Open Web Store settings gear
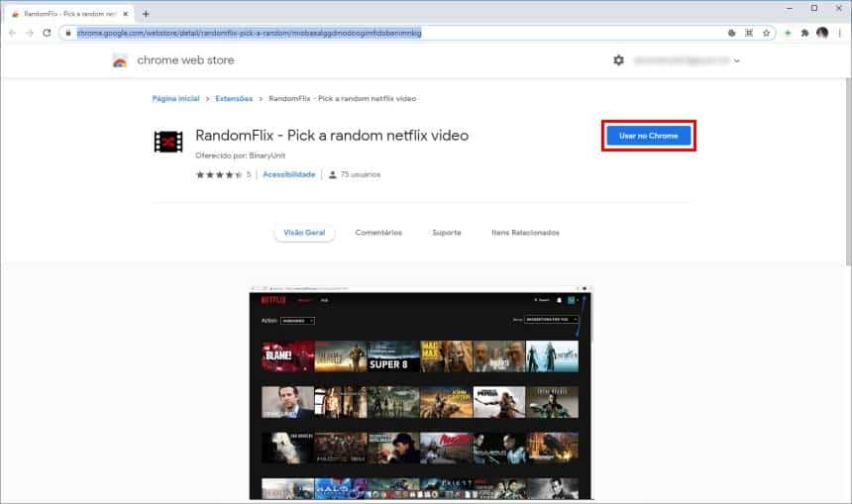This screenshot has height=504, width=852. pos(618,60)
